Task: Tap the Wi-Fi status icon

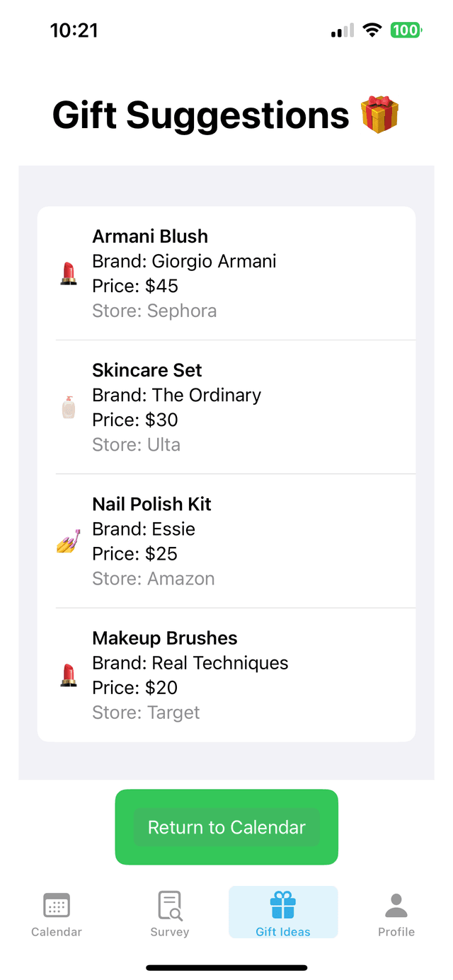Action: pyautogui.click(x=372, y=30)
